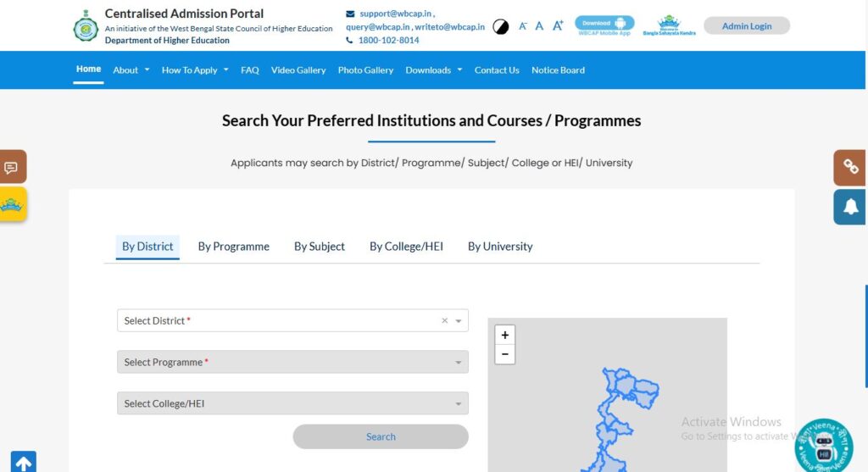Image resolution: width=868 pixels, height=472 pixels.
Task: Open the Select College/HEI dropdown
Action: (x=292, y=403)
